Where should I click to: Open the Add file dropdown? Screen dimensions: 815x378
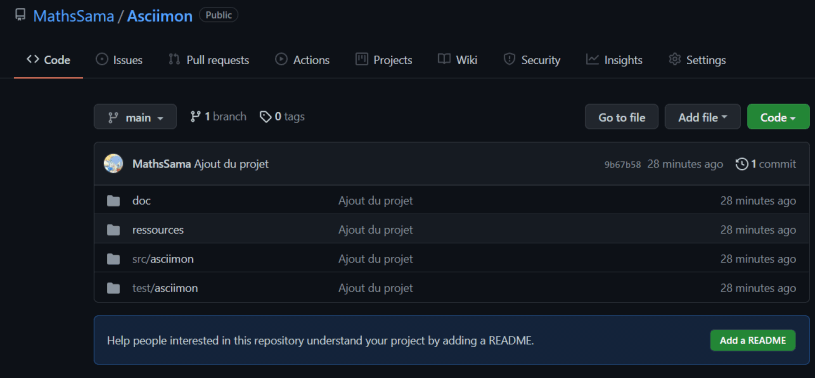(x=702, y=117)
